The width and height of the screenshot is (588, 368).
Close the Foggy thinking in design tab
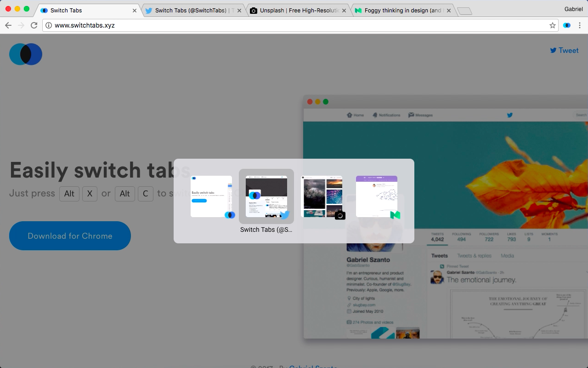click(449, 11)
